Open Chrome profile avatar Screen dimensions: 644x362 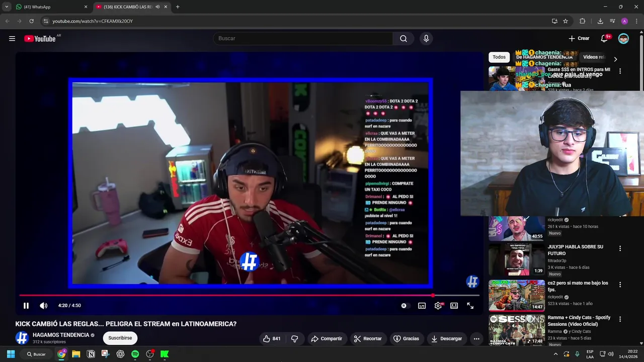tap(624, 21)
